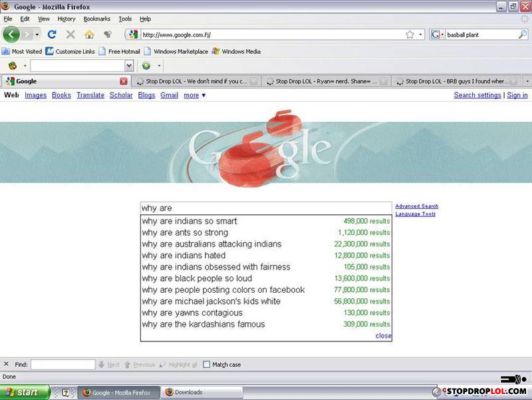Open the list-all-tabs dropdown arrow
The image size is (532, 400).
pyautogui.click(x=527, y=81)
